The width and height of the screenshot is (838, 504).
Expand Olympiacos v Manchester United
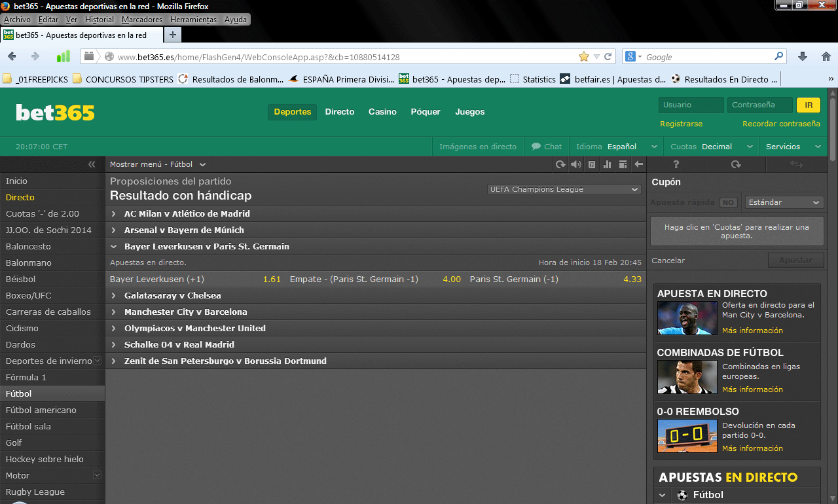376,328
